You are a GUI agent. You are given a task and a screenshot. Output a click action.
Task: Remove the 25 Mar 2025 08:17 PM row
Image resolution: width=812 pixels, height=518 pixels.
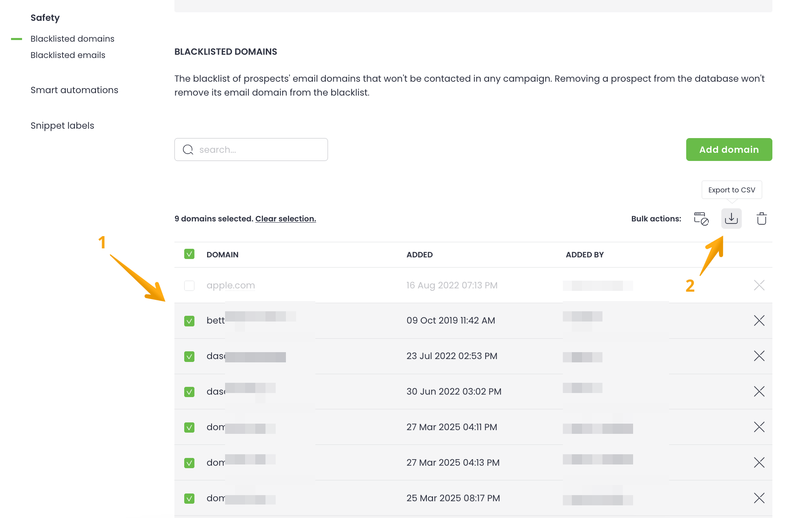[759, 498]
